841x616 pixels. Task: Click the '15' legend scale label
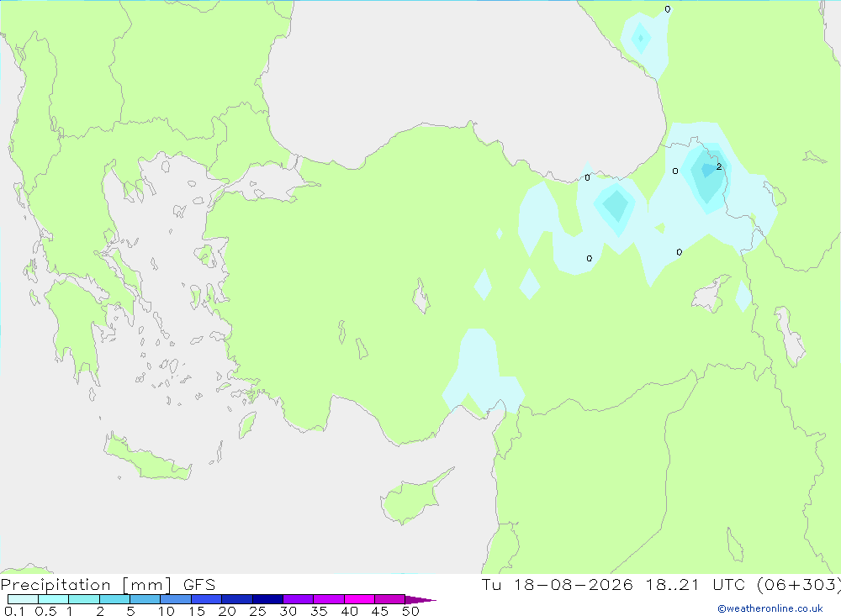coord(197,611)
